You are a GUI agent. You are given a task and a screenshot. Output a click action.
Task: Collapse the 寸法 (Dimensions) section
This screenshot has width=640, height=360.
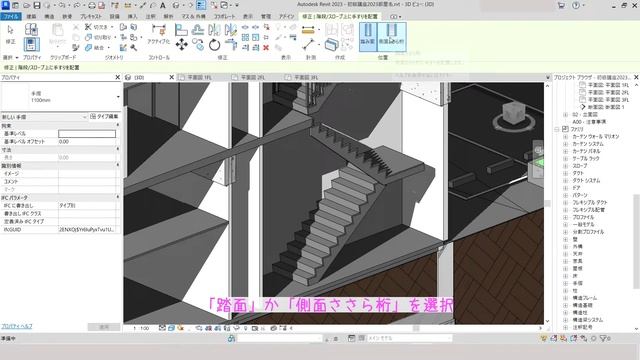[118, 149]
